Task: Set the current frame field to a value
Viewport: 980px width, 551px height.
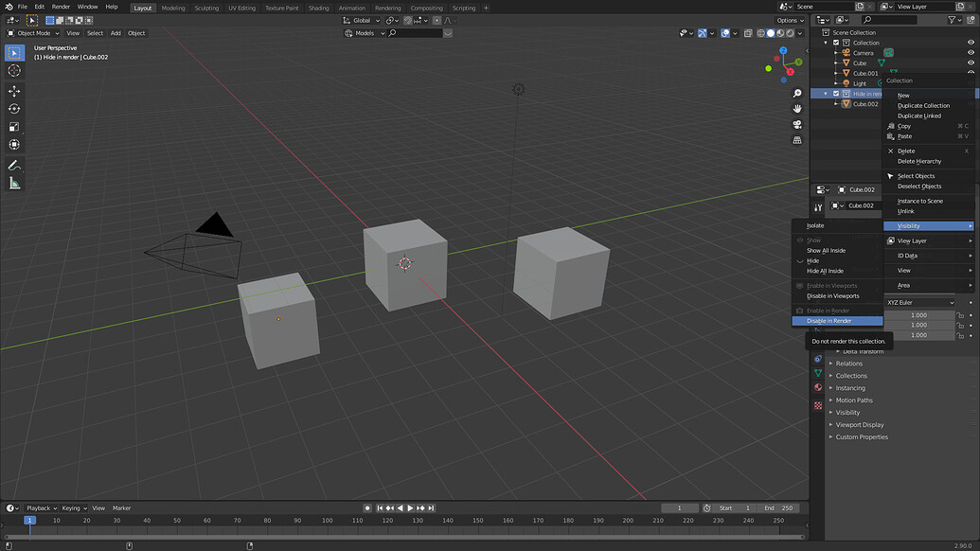Action: pyautogui.click(x=679, y=507)
